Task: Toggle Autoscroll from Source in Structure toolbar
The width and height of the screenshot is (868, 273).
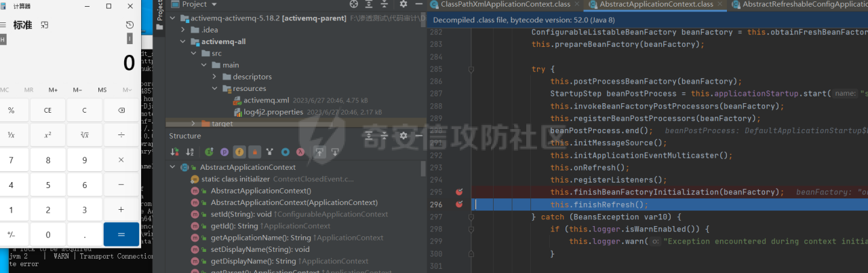Action: (x=334, y=152)
